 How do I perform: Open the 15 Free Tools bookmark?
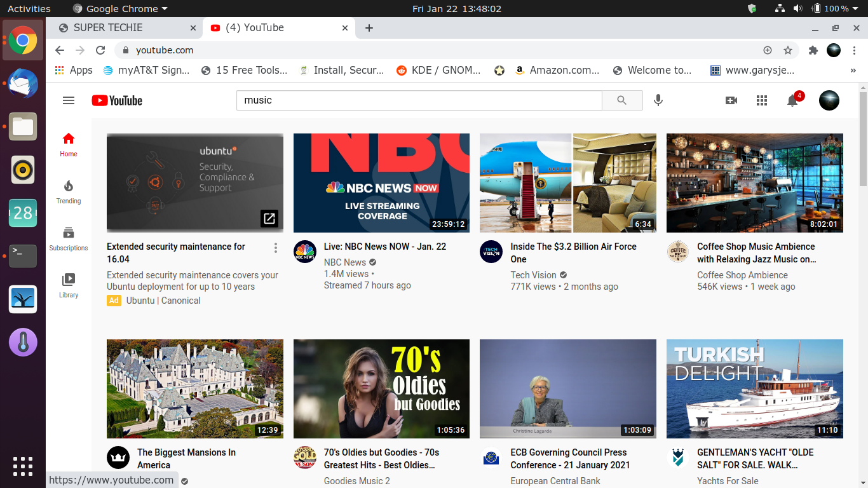tap(244, 71)
